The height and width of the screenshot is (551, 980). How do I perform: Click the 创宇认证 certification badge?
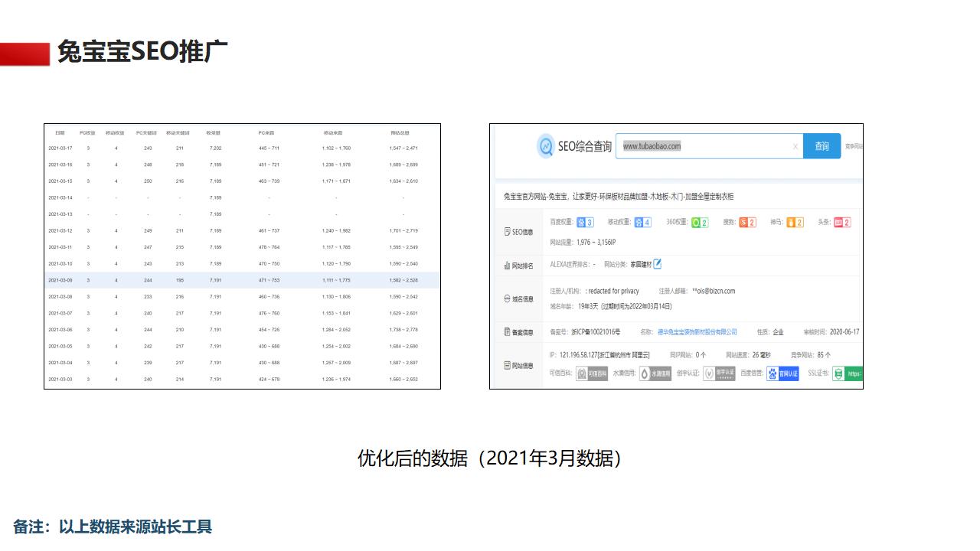point(720,373)
